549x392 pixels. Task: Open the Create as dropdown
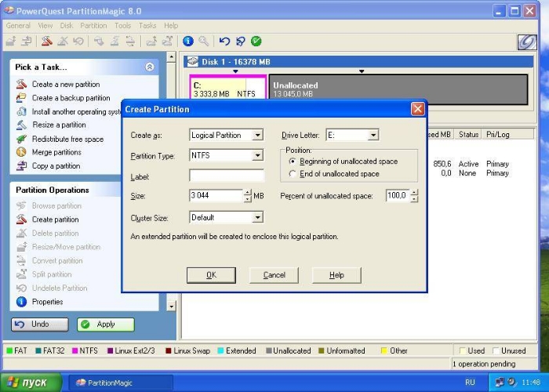click(256, 136)
